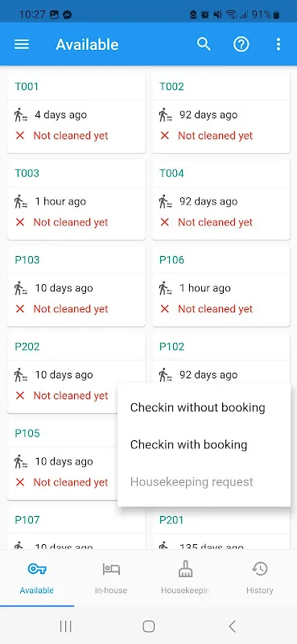297x644 pixels.
Task: Select room P106 card
Action: (x=221, y=287)
